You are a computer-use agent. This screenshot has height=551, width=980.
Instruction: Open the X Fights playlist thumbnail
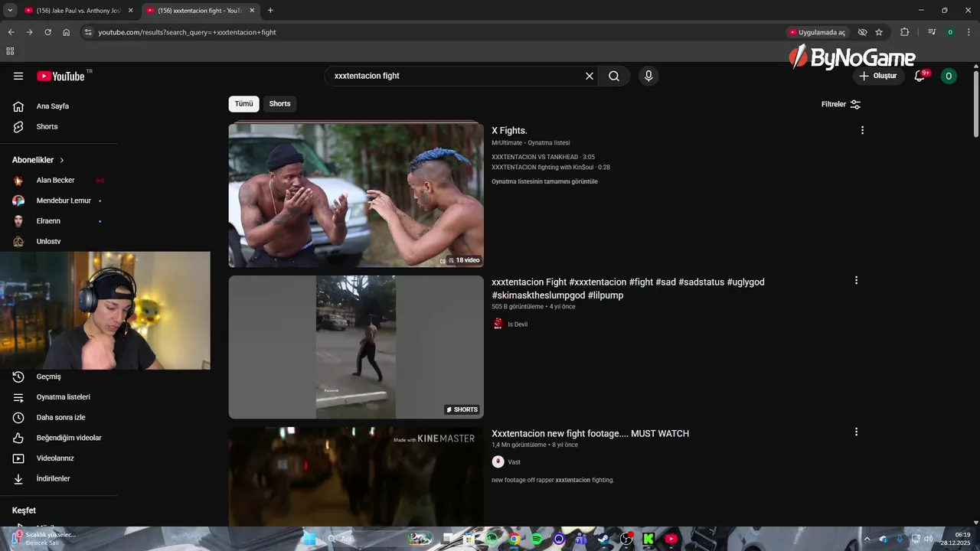tap(356, 195)
